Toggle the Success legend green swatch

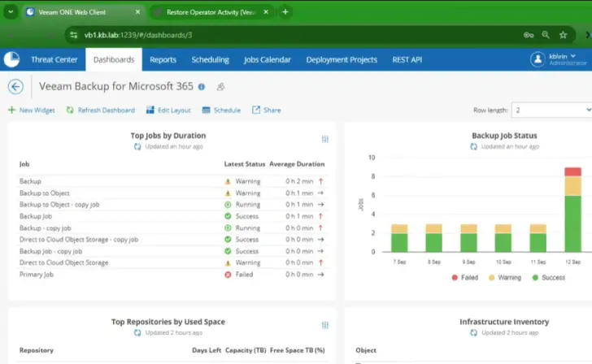(x=535, y=278)
